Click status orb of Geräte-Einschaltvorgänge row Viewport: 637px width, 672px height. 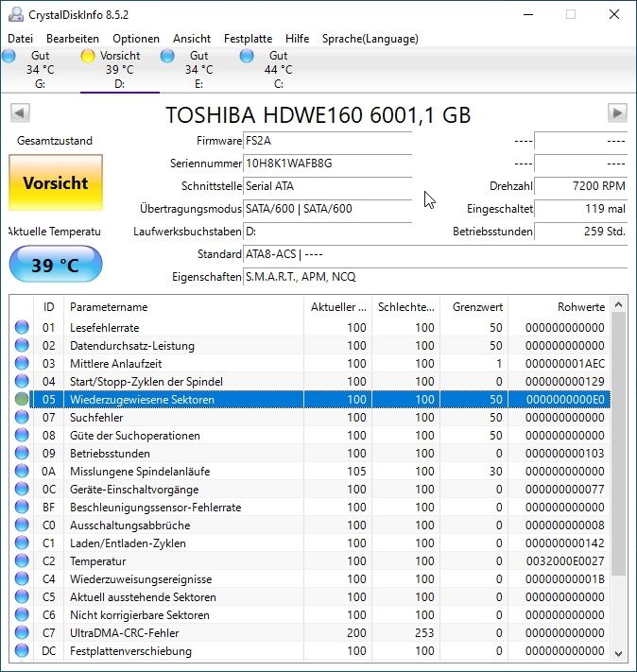coord(22,489)
